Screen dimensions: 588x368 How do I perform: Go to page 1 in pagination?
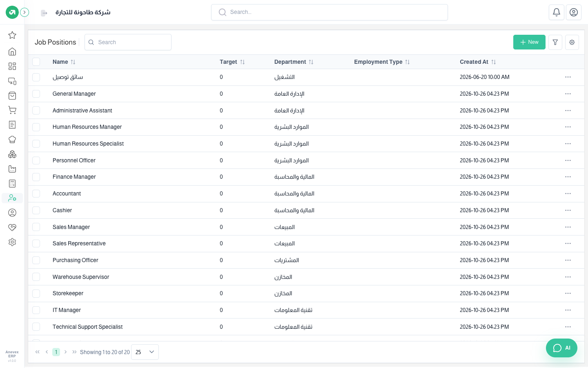coord(56,352)
